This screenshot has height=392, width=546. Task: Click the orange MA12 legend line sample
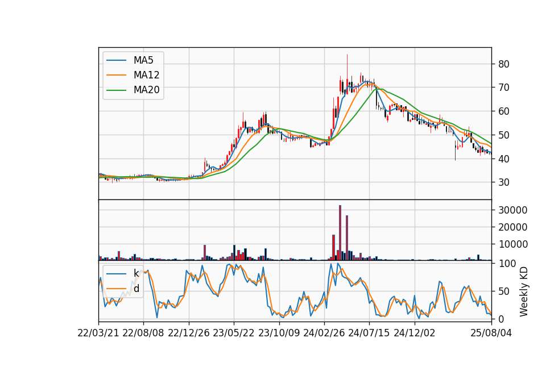tap(116, 75)
